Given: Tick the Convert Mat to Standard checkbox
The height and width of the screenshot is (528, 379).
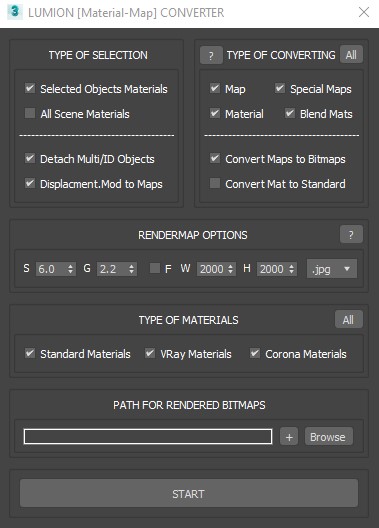Looking at the screenshot, I should [215, 184].
